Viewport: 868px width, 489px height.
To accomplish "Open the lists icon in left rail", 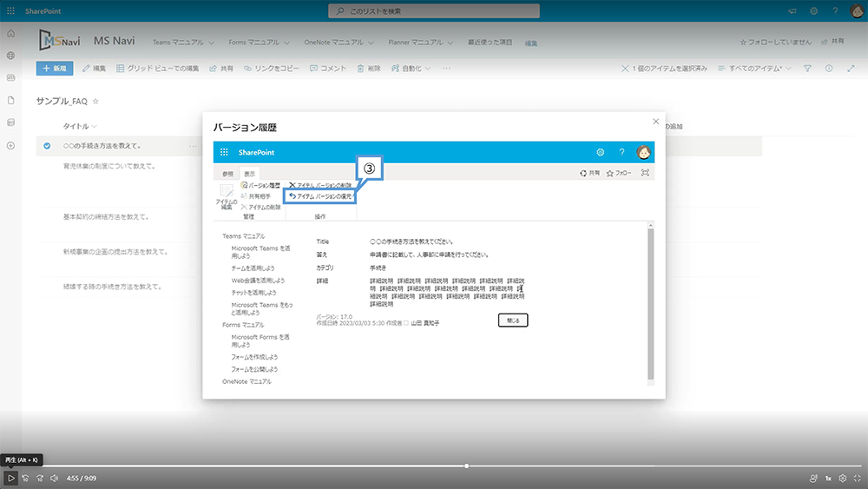I will click(10, 122).
